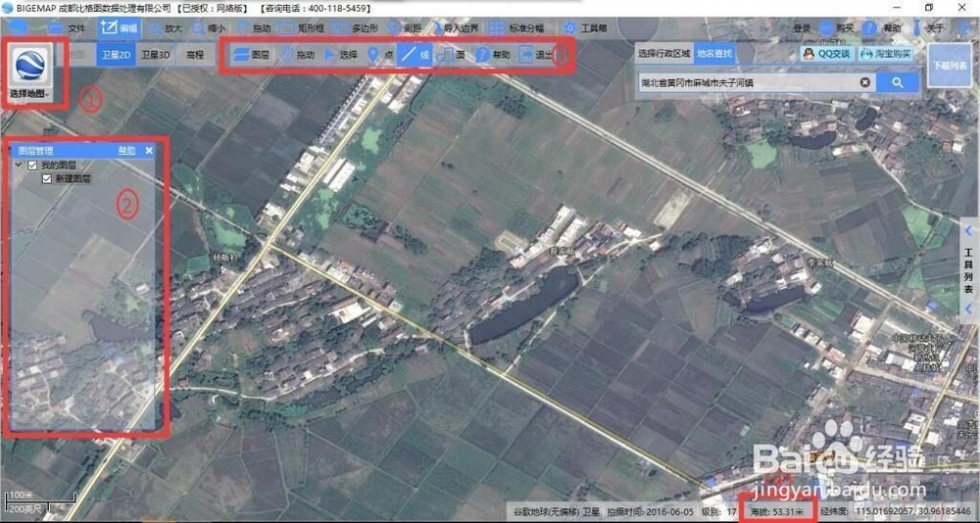Select the 拖动 drag tool in edit toolbar
The image size is (980, 523).
coord(298,55)
